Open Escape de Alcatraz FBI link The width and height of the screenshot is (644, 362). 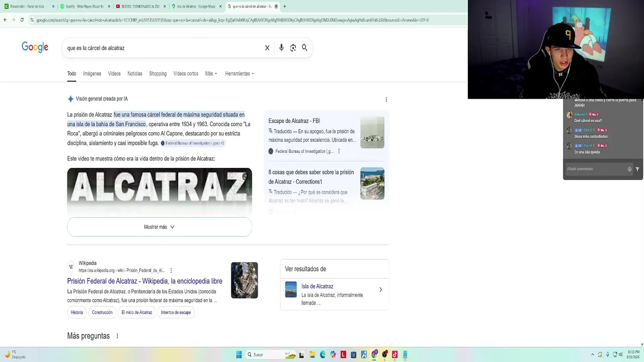[x=294, y=121]
